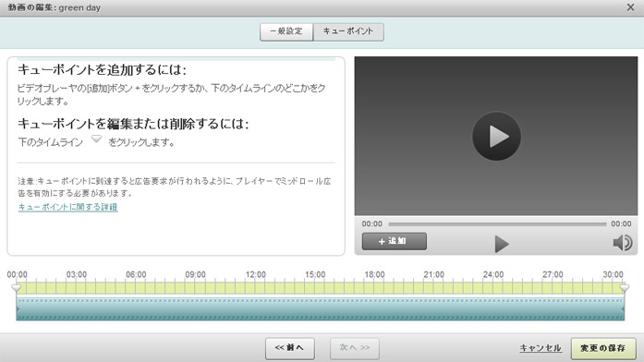Image resolution: width=644 pixels, height=362 pixels.
Task: Click the 21:00 timeline label
Action: coord(433,274)
